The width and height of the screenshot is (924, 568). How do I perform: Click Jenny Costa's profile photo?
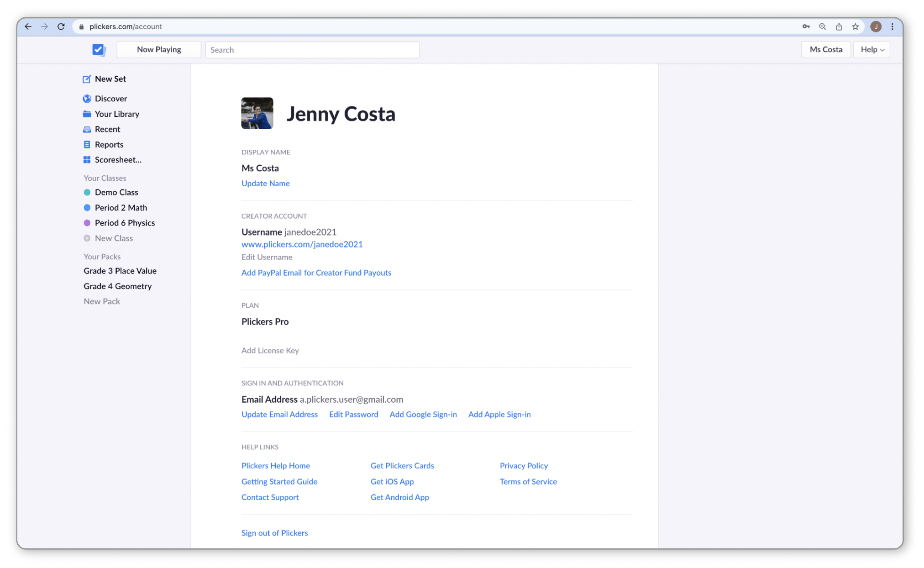[257, 113]
